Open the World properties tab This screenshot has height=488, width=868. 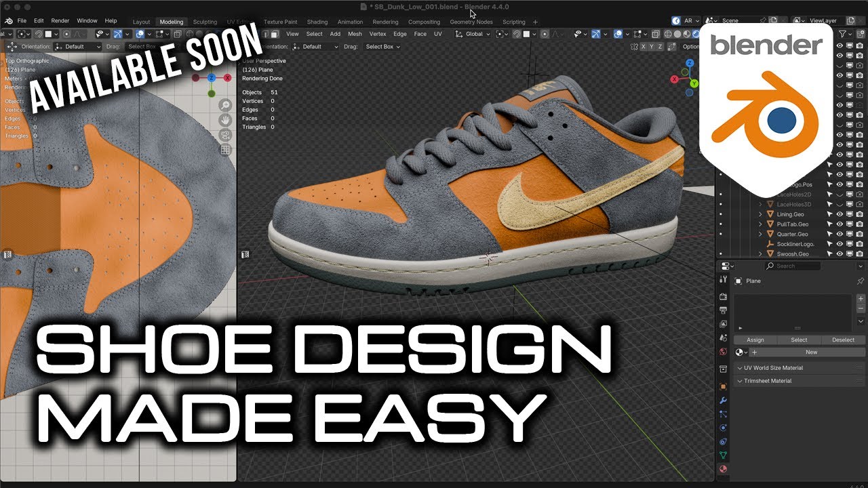click(723, 352)
